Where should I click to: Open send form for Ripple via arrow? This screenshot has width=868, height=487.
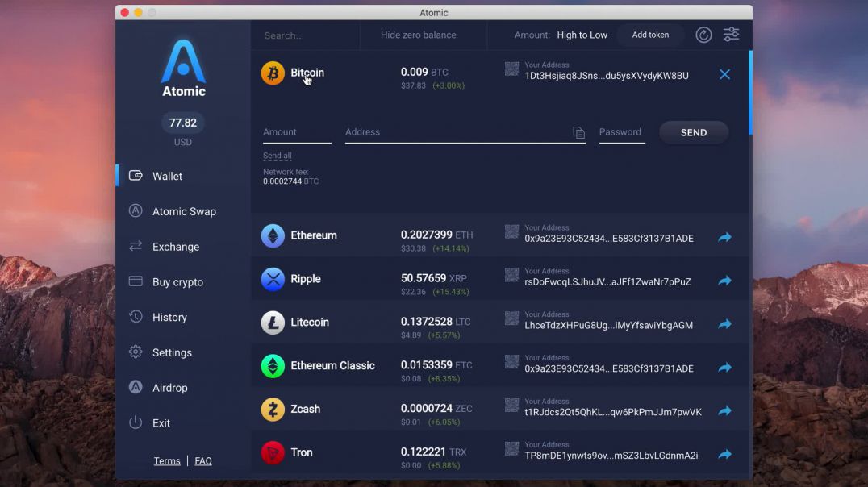[724, 281]
